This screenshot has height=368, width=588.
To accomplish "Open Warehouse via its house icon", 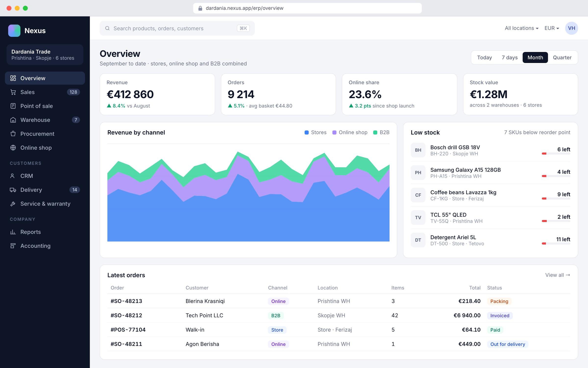I will tap(13, 120).
